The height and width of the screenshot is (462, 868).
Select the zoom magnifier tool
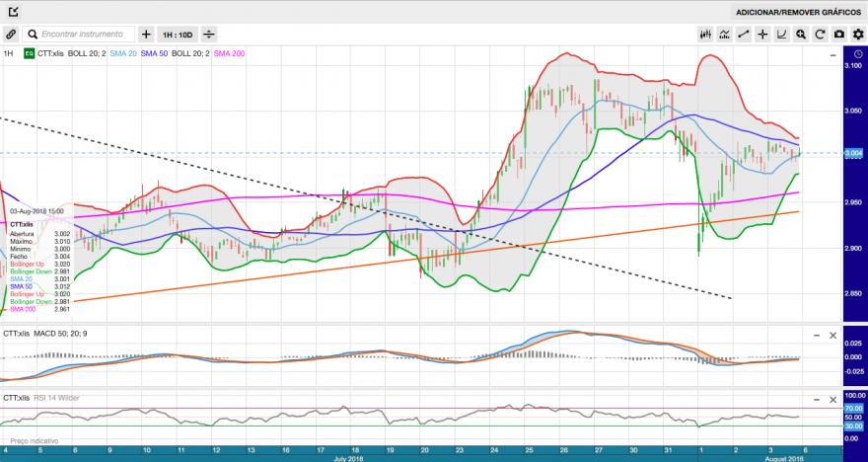click(x=801, y=35)
